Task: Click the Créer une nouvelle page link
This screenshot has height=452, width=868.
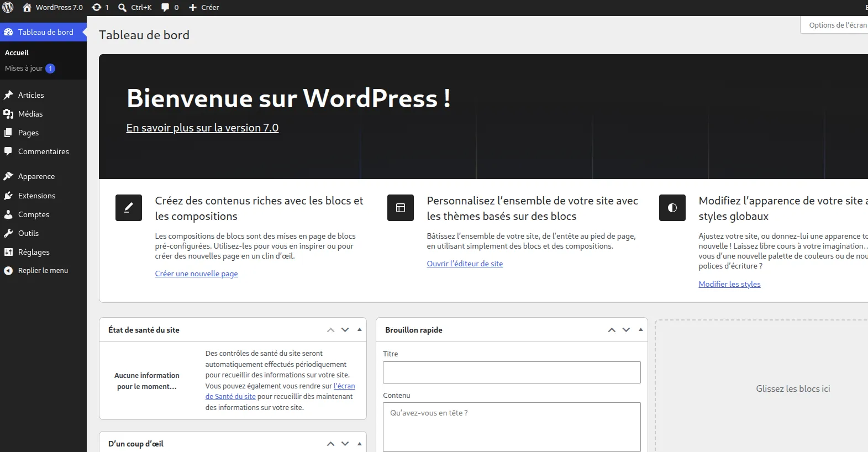Action: tap(197, 274)
